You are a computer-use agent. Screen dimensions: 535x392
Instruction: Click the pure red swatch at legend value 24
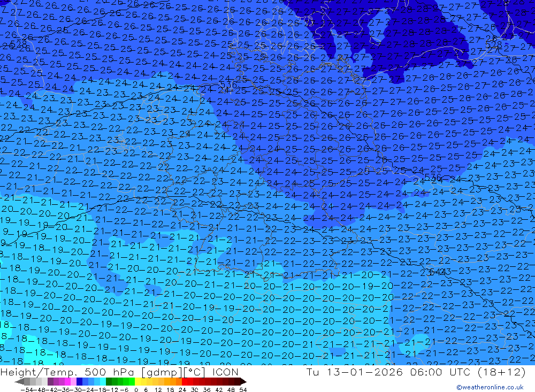[185, 381]
